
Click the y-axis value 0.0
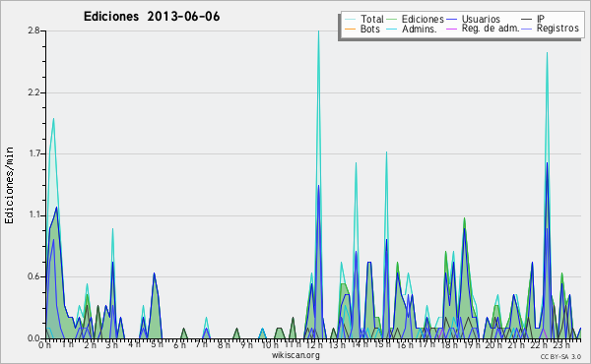point(33,338)
